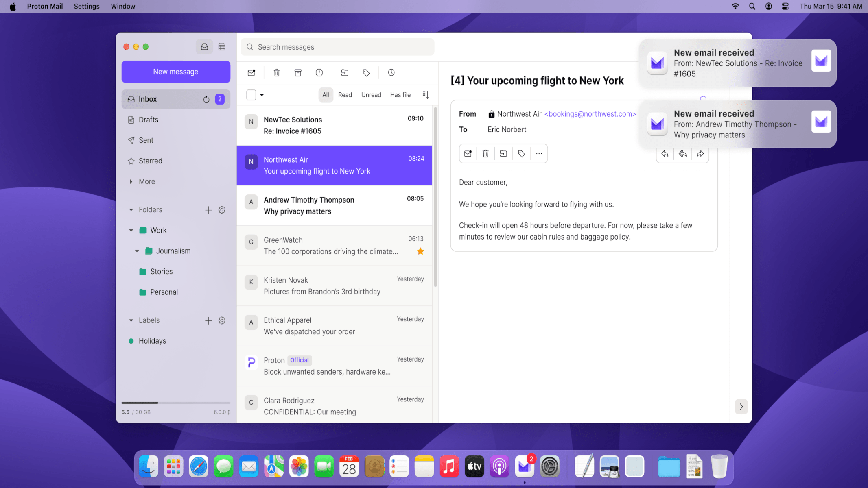Reply to the Northwest Air email
The height and width of the screenshot is (488, 868).
(x=665, y=154)
